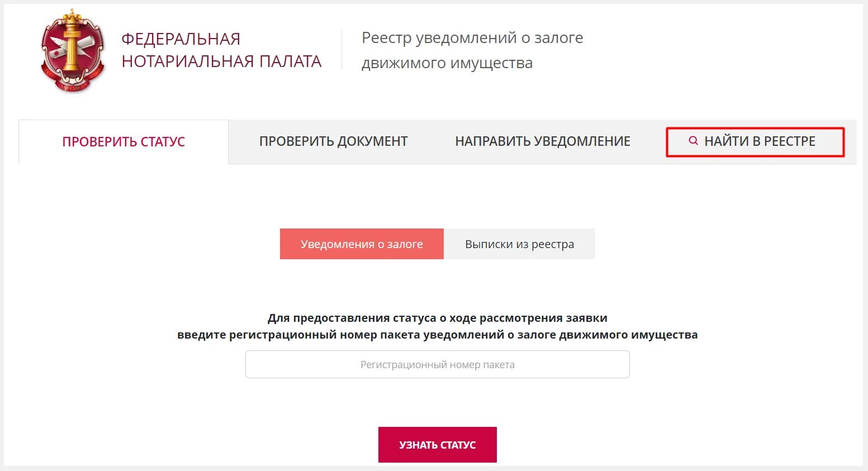868x471 pixels.
Task: Click the УЗНАТЬ СТАТУС button
Action: [x=438, y=445]
